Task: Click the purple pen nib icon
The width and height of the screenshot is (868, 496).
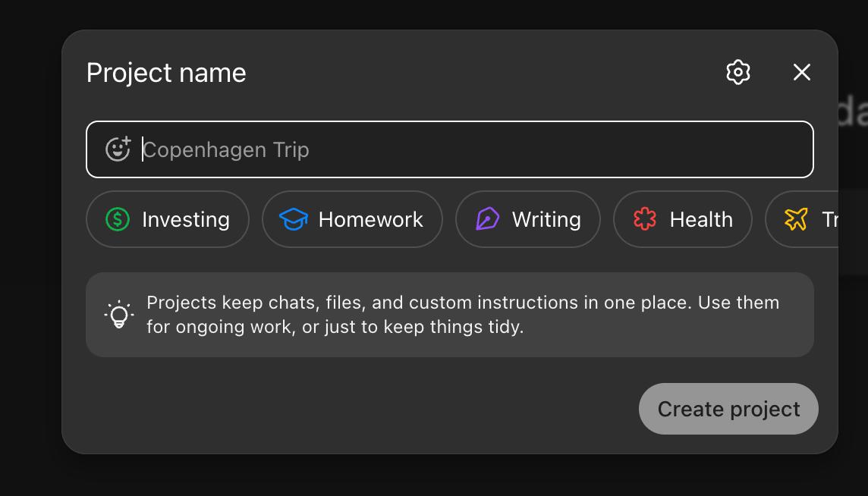Action: coord(487,219)
